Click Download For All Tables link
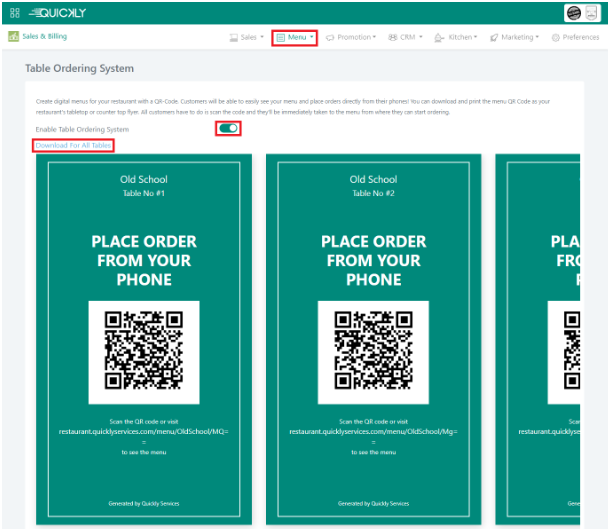This screenshot has width=609, height=529. (x=73, y=146)
